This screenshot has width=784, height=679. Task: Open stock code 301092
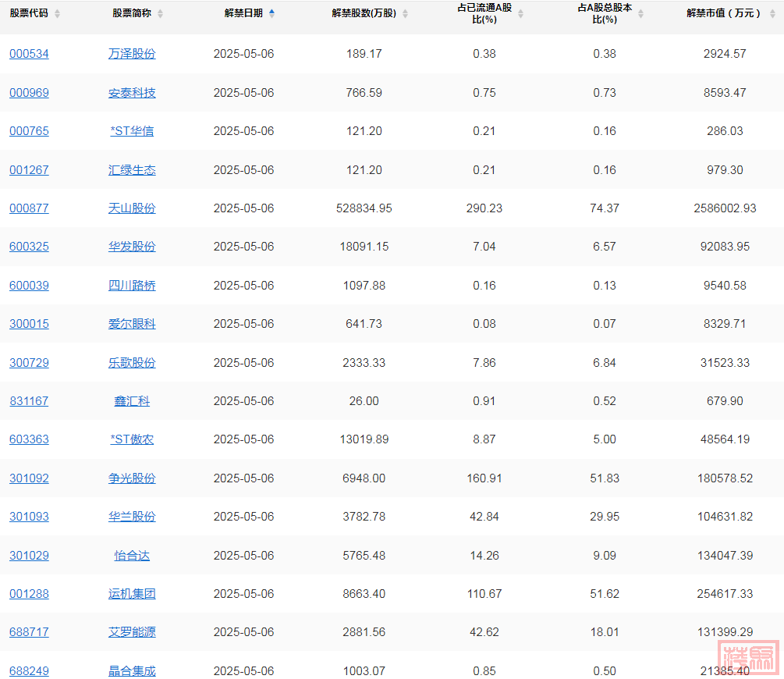pyautogui.click(x=29, y=478)
